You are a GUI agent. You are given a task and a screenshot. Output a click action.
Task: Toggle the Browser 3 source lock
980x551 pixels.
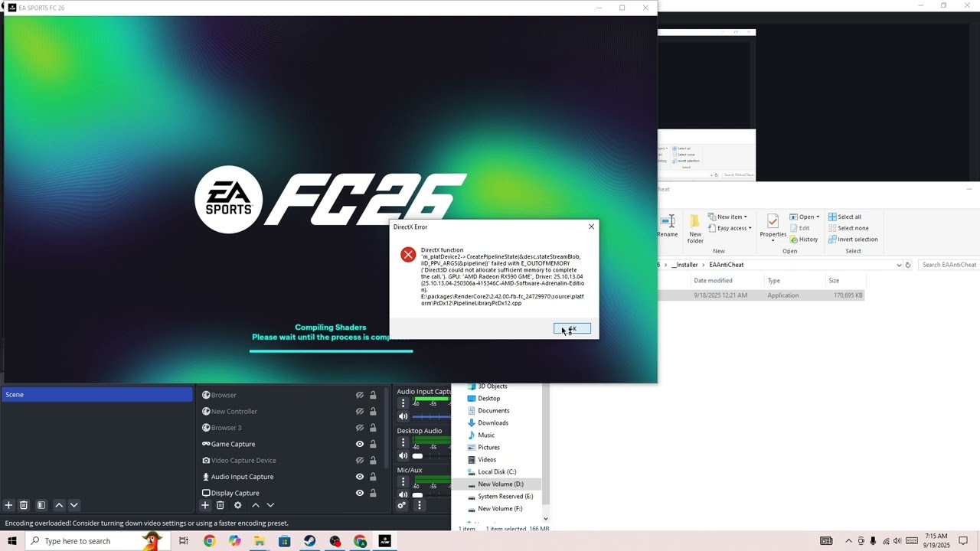[x=373, y=428]
